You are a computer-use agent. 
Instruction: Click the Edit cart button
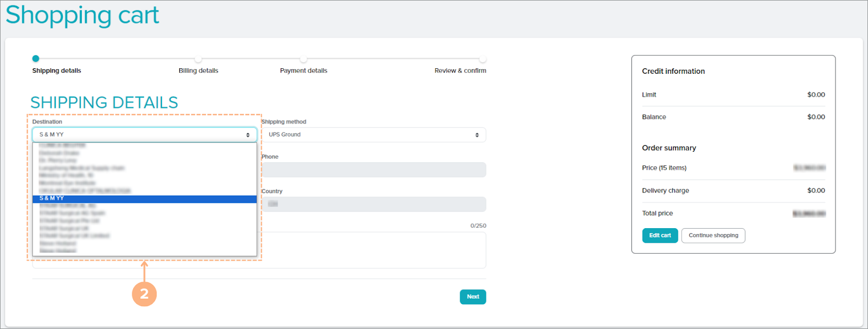[659, 236]
